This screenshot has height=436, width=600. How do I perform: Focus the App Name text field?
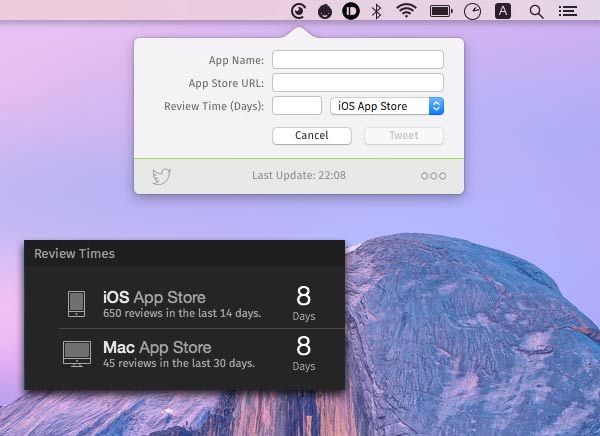(358, 60)
